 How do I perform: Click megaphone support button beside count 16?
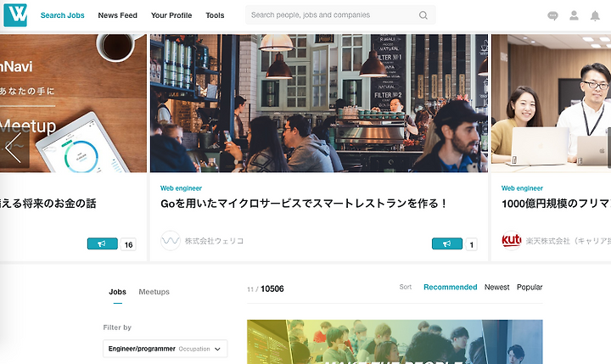pyautogui.click(x=103, y=244)
